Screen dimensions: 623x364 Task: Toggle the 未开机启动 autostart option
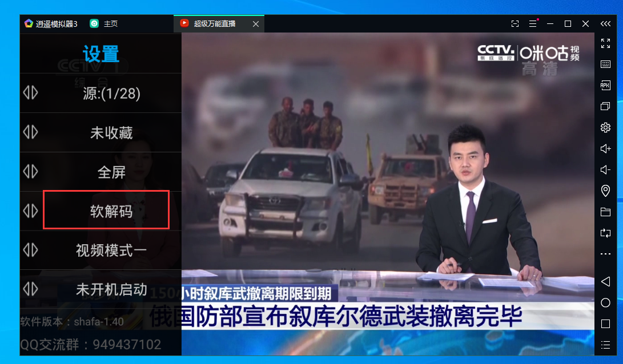point(111,289)
